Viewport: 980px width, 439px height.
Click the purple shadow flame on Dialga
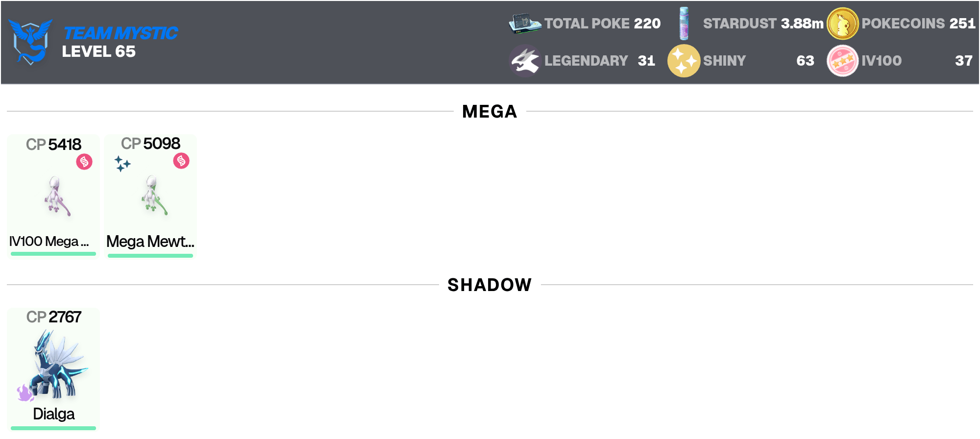[24, 392]
